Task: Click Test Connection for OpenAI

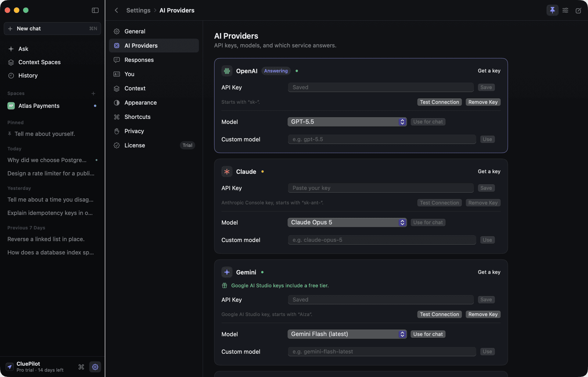Action: 440,102
